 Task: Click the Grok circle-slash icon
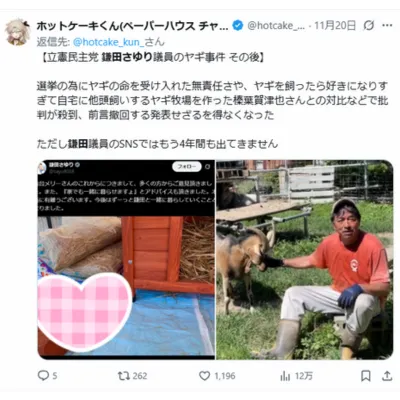(369, 25)
